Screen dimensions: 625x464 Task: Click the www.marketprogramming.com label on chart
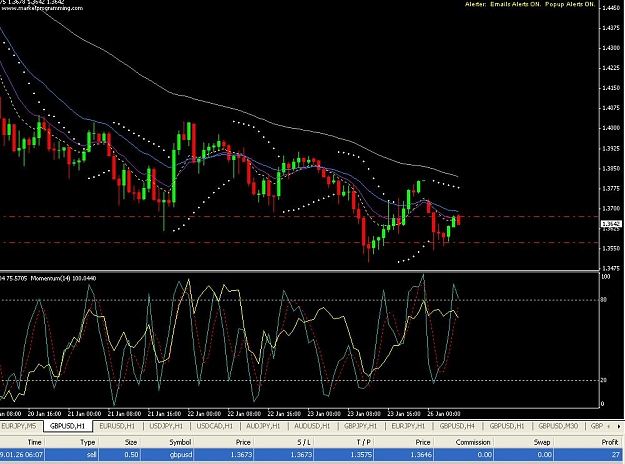42,8
